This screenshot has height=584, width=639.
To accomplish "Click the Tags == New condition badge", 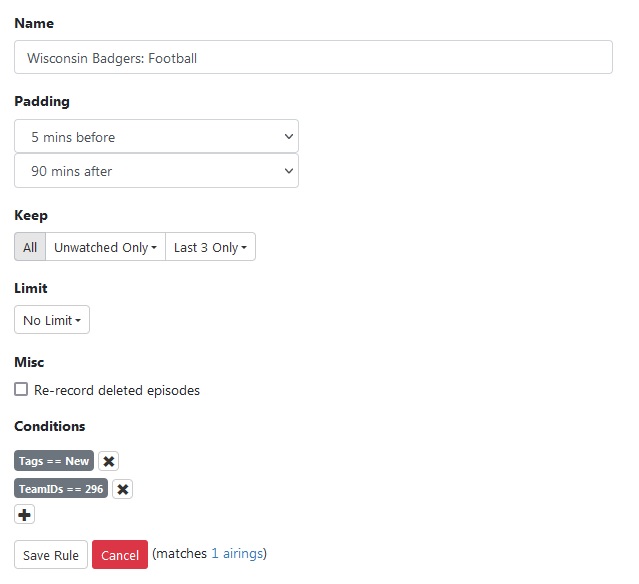I will pos(54,461).
